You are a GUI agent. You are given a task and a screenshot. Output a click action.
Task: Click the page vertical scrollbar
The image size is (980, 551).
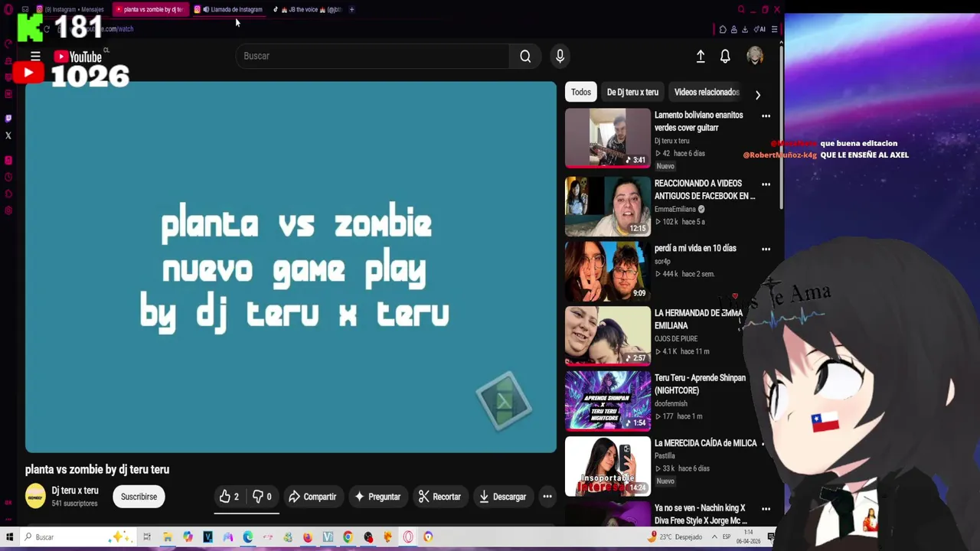tap(781, 126)
